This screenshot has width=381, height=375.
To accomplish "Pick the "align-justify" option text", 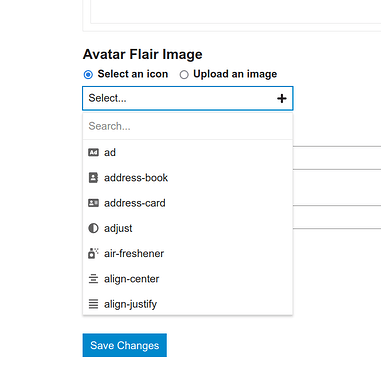I will point(130,304).
